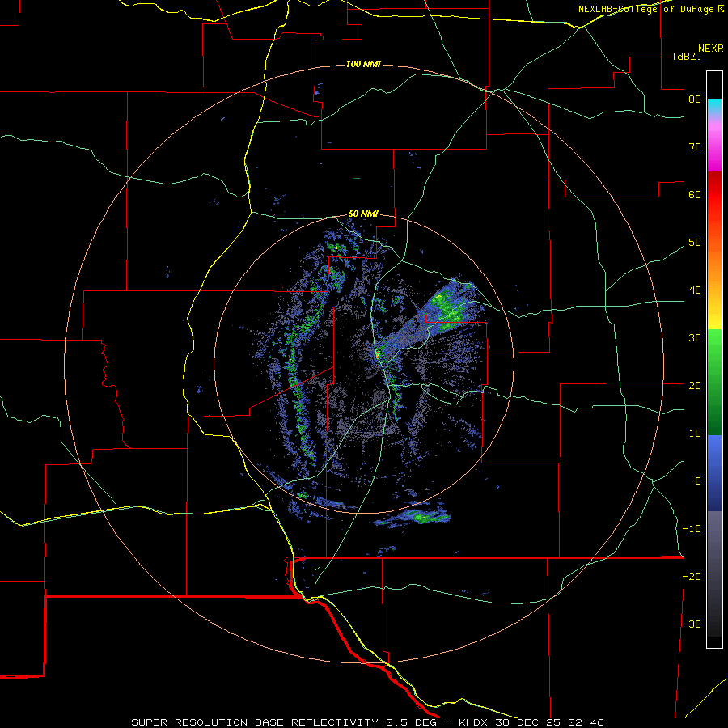Viewport: 728px width, 728px height.
Task: Click the SUPER-RESOLUTION BASE REFLECTIVITY caption text
Action: pyautogui.click(x=255, y=722)
